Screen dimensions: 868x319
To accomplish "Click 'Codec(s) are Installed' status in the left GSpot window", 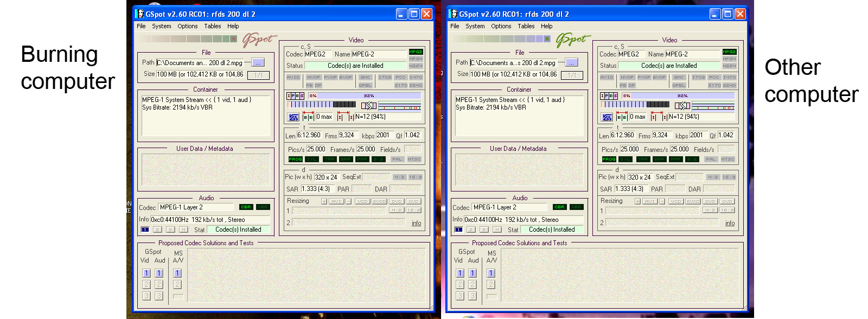I will pyautogui.click(x=355, y=66).
